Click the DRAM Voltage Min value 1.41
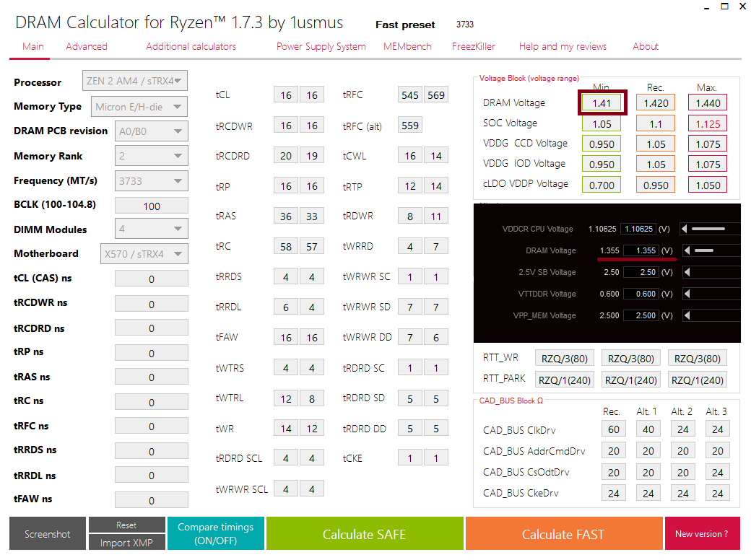This screenshot has width=751, height=560. (x=602, y=103)
